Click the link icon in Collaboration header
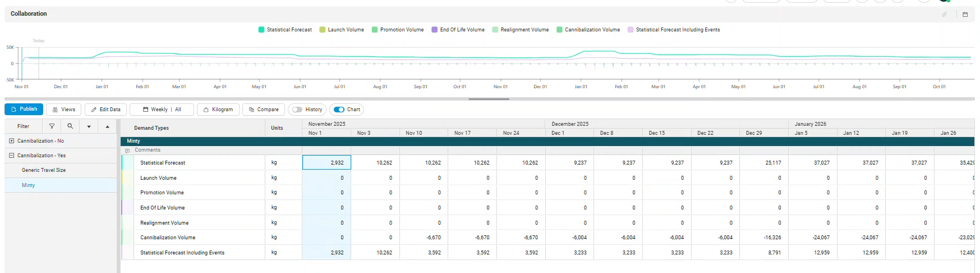980x273 pixels. [x=945, y=14]
